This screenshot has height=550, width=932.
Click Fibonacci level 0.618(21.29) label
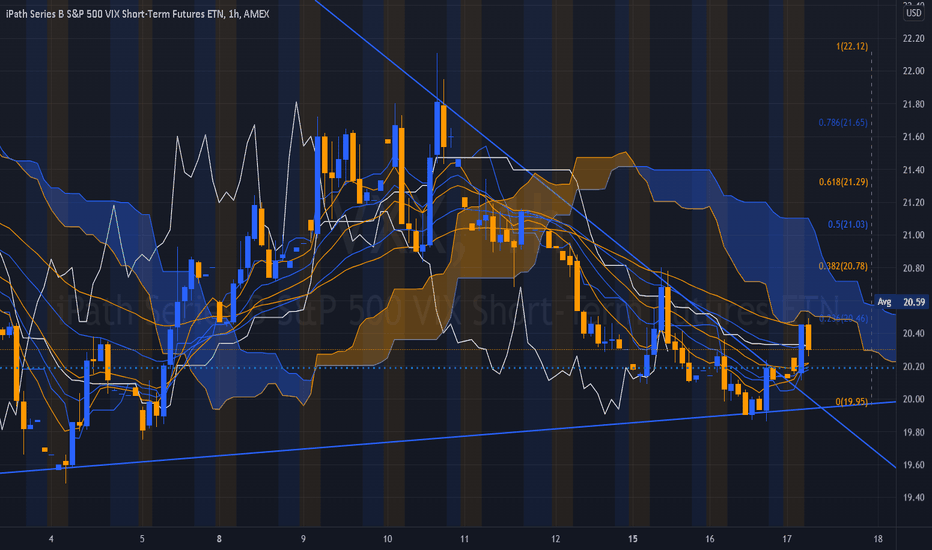point(843,182)
